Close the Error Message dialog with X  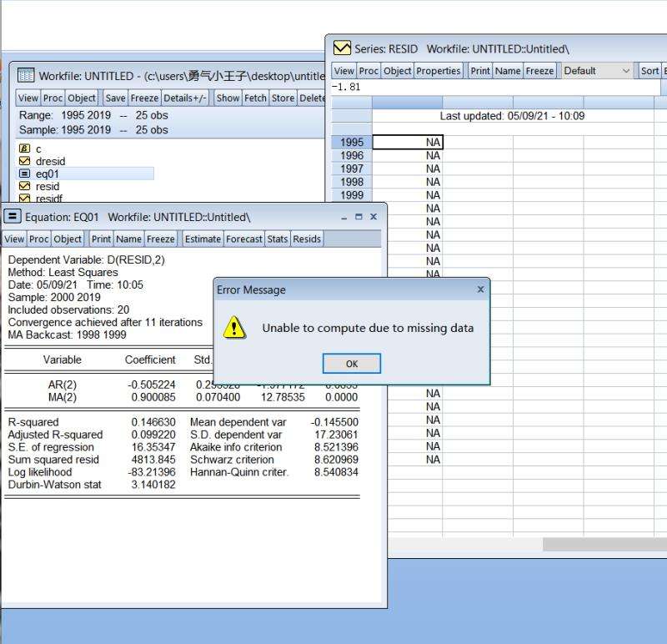(x=480, y=289)
